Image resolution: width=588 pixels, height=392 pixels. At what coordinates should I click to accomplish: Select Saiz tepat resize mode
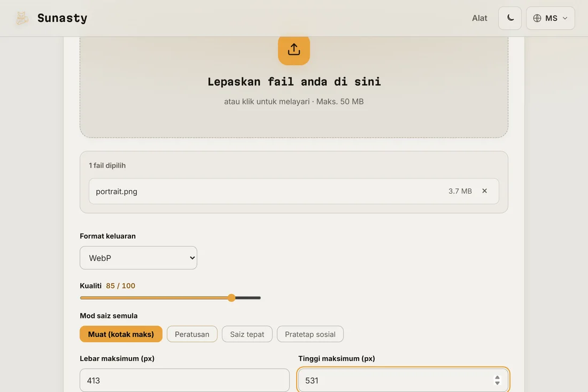point(247,334)
